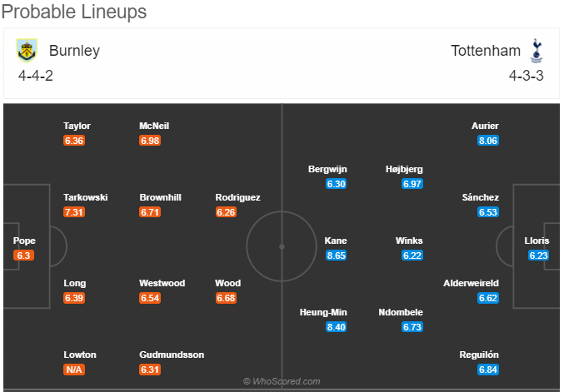Screen dimensions: 564x392
Task: Select player name Westwood
Action: coord(162,284)
